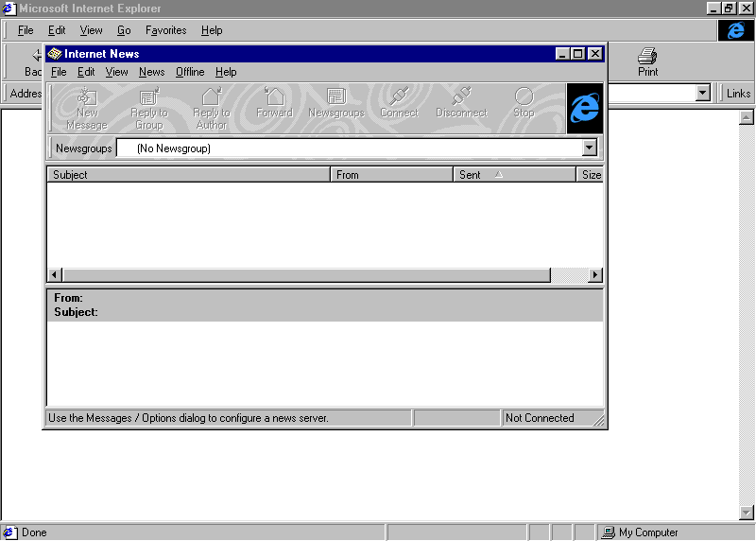Viewport: 756px width, 541px height.
Task: Click My Computer zone icon in status bar
Action: point(609,532)
